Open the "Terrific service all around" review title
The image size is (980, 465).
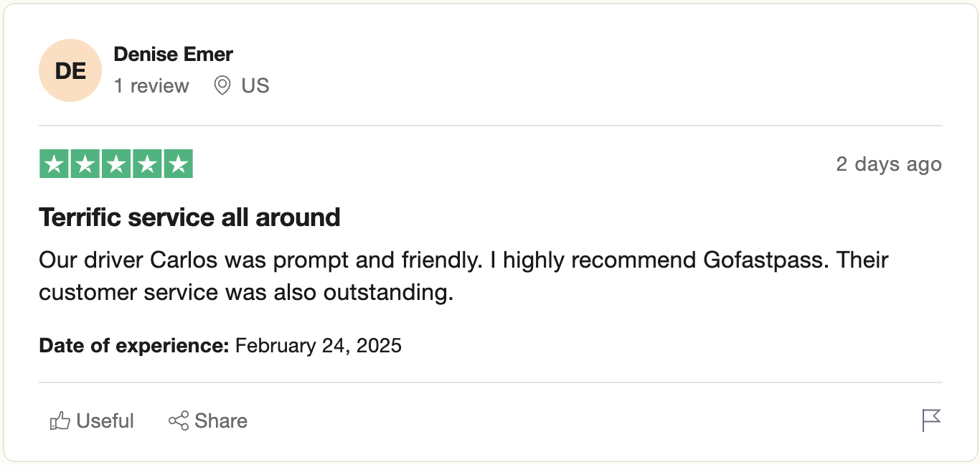click(x=189, y=217)
